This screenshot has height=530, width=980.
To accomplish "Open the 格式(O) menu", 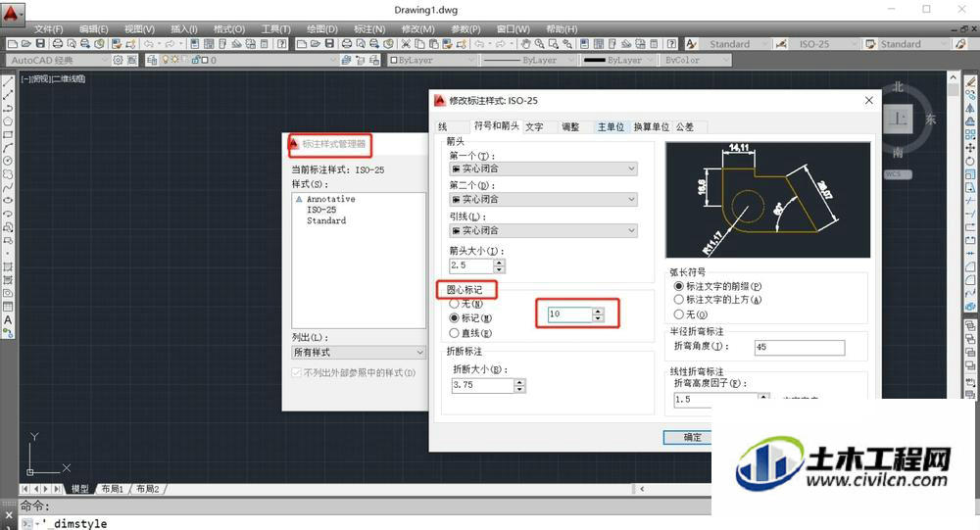I will pos(228,29).
